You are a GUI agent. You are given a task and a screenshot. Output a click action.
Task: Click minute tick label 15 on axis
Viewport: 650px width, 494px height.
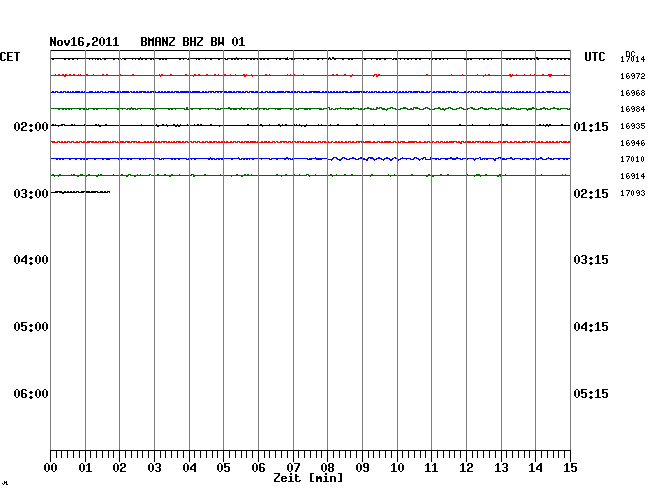coord(570,468)
